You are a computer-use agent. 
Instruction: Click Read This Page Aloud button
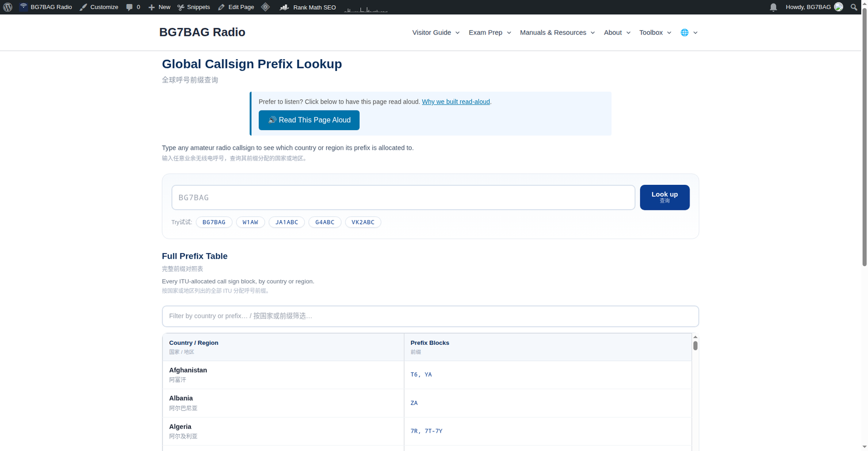[309, 120]
